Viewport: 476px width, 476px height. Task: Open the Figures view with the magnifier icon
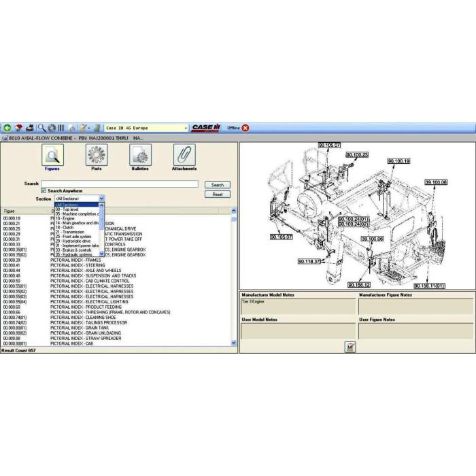click(52, 155)
